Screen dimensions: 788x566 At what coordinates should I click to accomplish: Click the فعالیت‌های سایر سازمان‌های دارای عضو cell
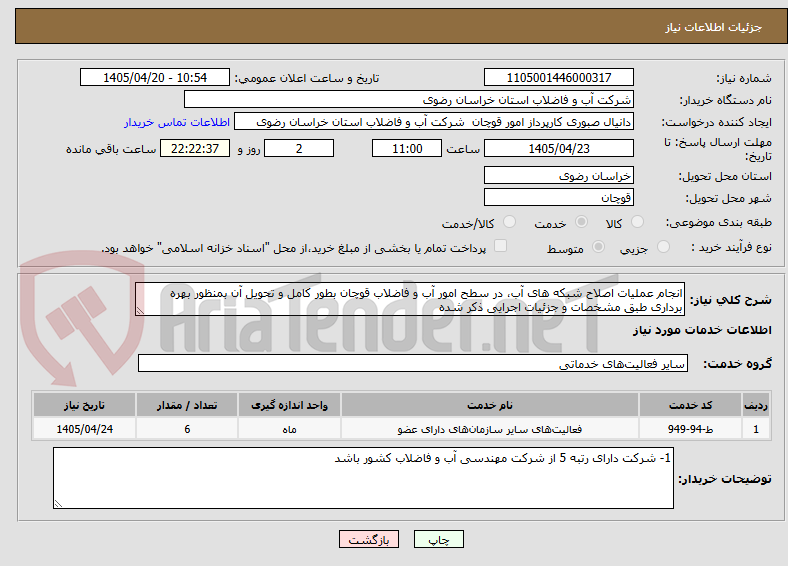pyautogui.click(x=489, y=429)
